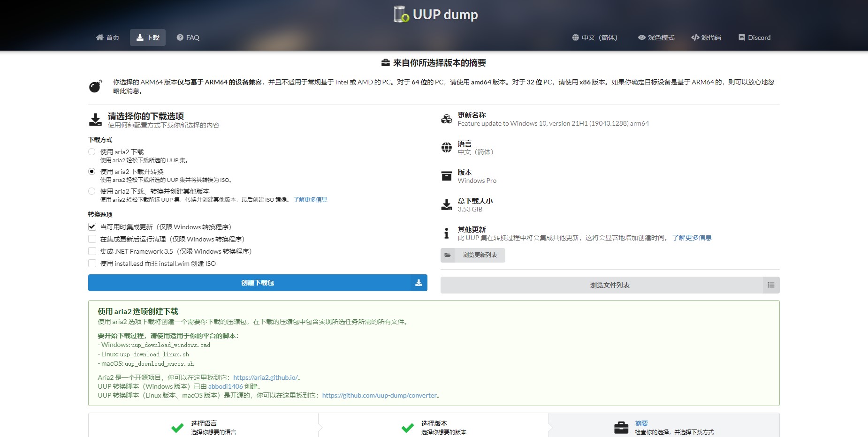Click the text 'uup_download_linux.sh'
Screen dimensions: 868x437
[154, 354]
